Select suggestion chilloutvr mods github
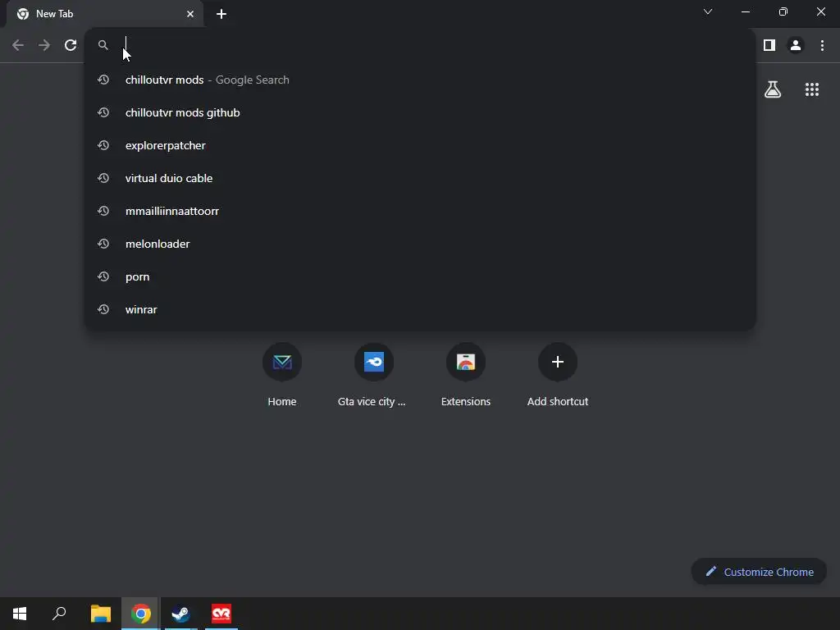Viewport: 840px width, 630px height. 421,112
